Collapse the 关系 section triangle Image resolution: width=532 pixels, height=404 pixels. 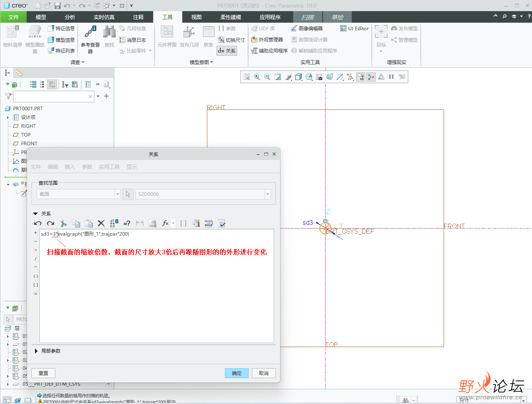(35, 214)
